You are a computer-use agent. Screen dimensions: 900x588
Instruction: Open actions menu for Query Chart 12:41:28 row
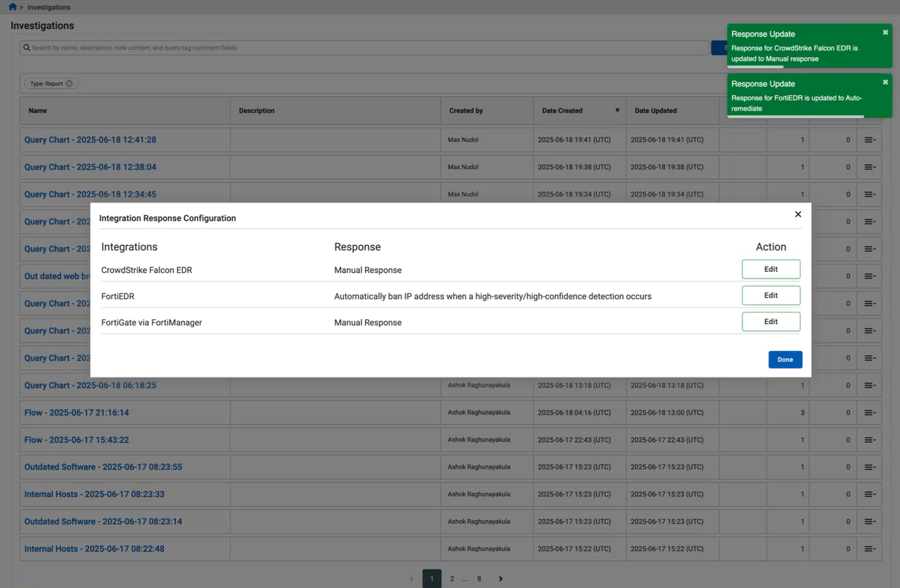point(870,140)
